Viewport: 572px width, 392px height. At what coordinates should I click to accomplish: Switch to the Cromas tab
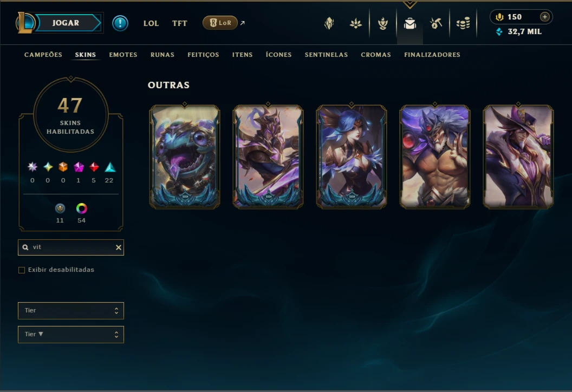tap(376, 55)
